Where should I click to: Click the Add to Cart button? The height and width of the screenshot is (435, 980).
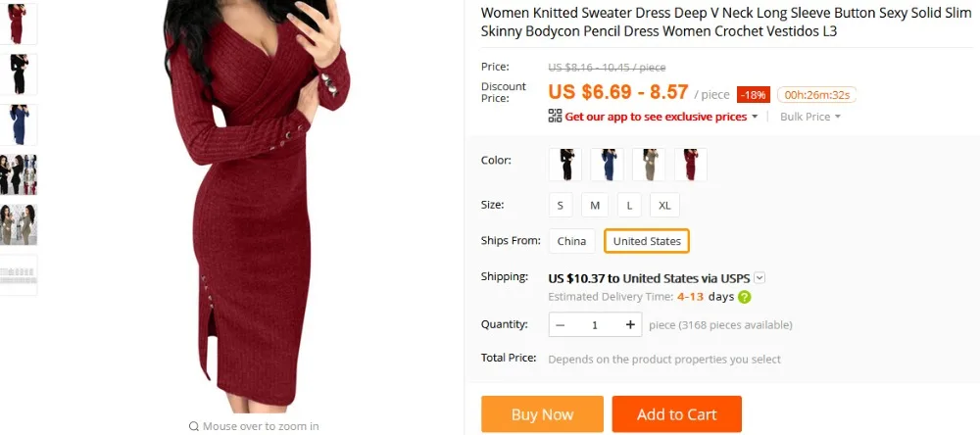(x=677, y=414)
